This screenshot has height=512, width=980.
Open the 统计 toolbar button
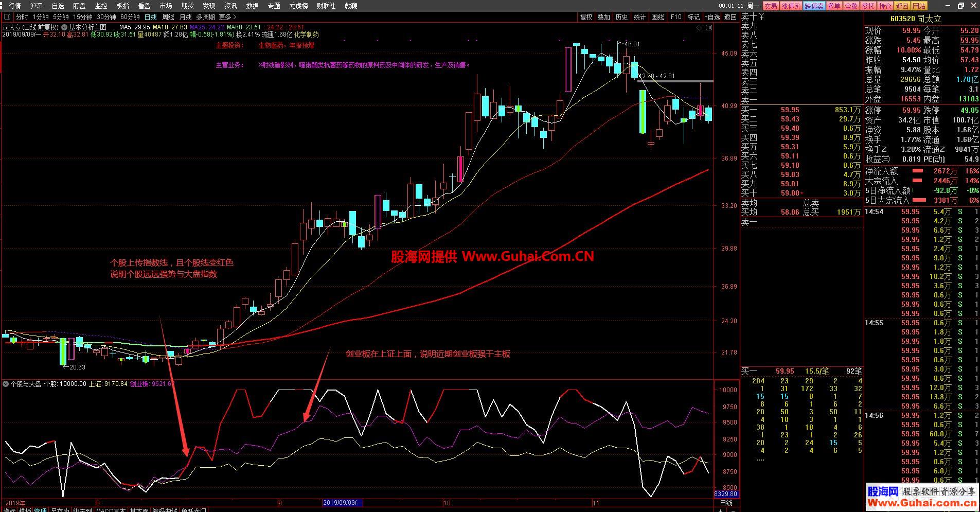640,17
